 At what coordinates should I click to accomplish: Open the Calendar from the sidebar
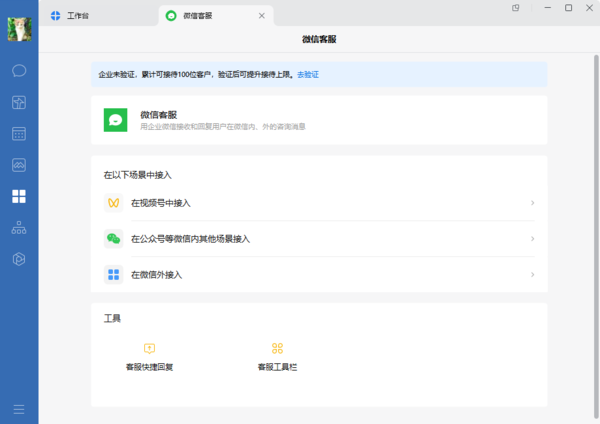coord(19,134)
